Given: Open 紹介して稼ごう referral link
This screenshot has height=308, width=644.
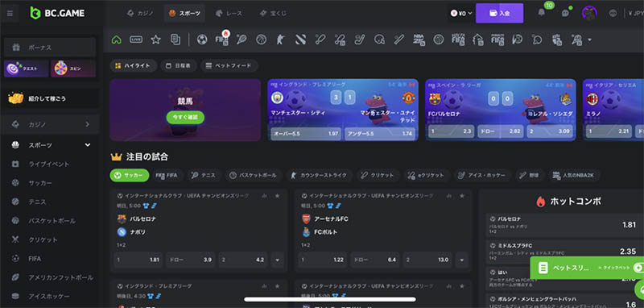Looking at the screenshot, I should (x=50, y=98).
